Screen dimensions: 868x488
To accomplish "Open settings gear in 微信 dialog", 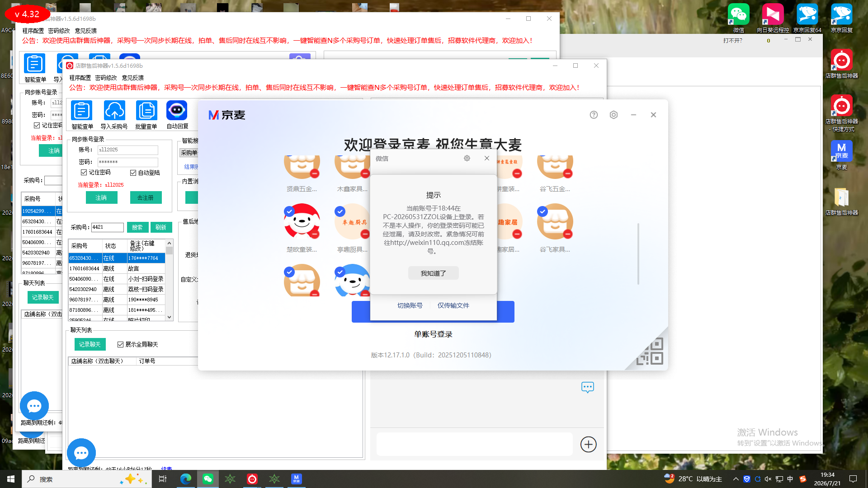I will (x=467, y=158).
